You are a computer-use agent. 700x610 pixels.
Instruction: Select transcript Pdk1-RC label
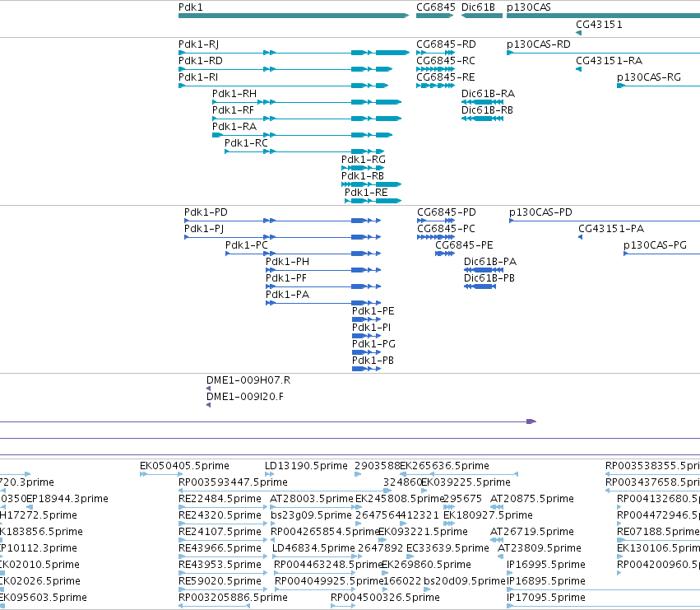pos(246,143)
